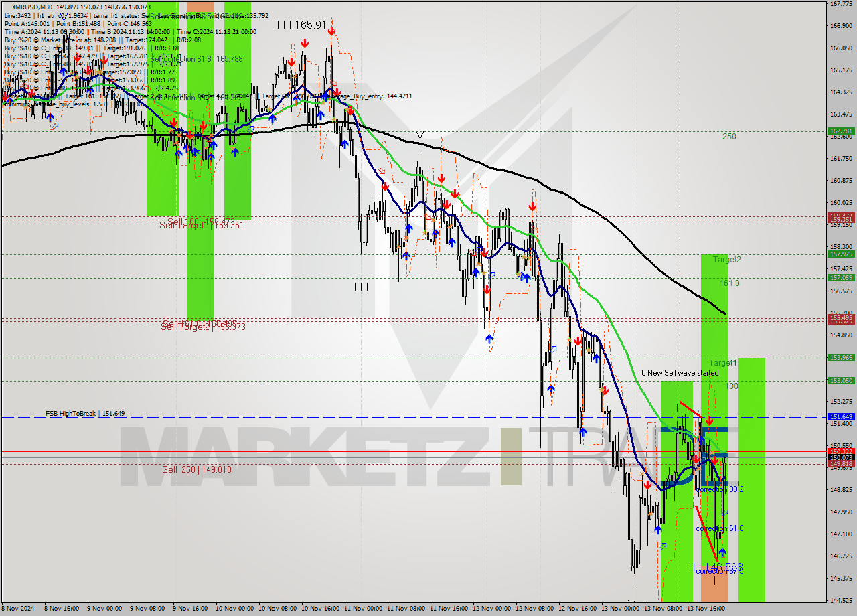
Task: Click the 13 Nov 00:00 time label
Action: 620,609
